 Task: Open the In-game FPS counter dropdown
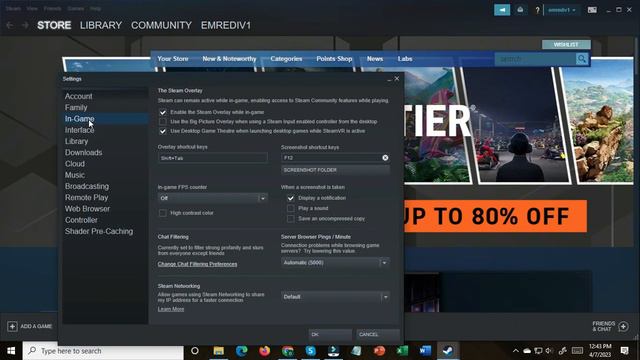(x=213, y=198)
